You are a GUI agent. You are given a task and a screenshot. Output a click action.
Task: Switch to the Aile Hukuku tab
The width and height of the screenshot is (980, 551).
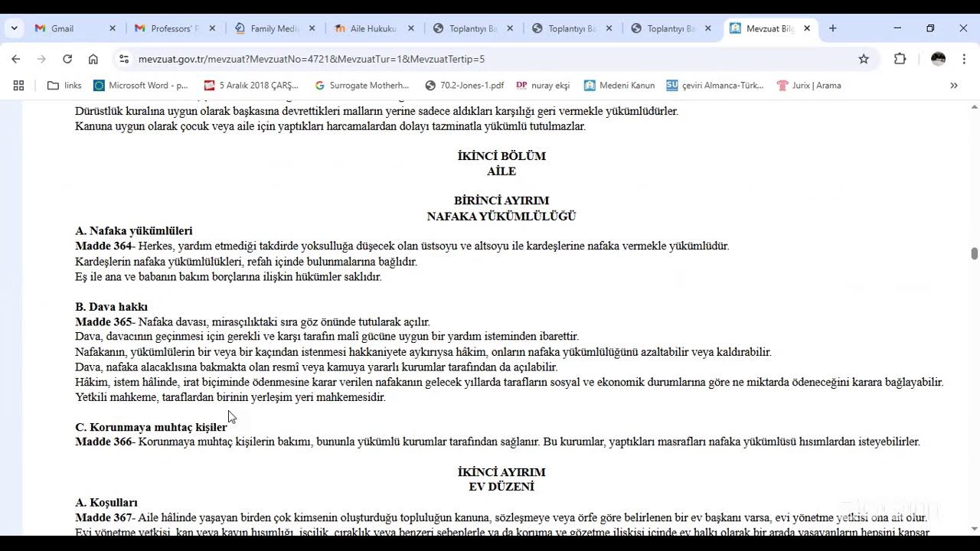[373, 28]
